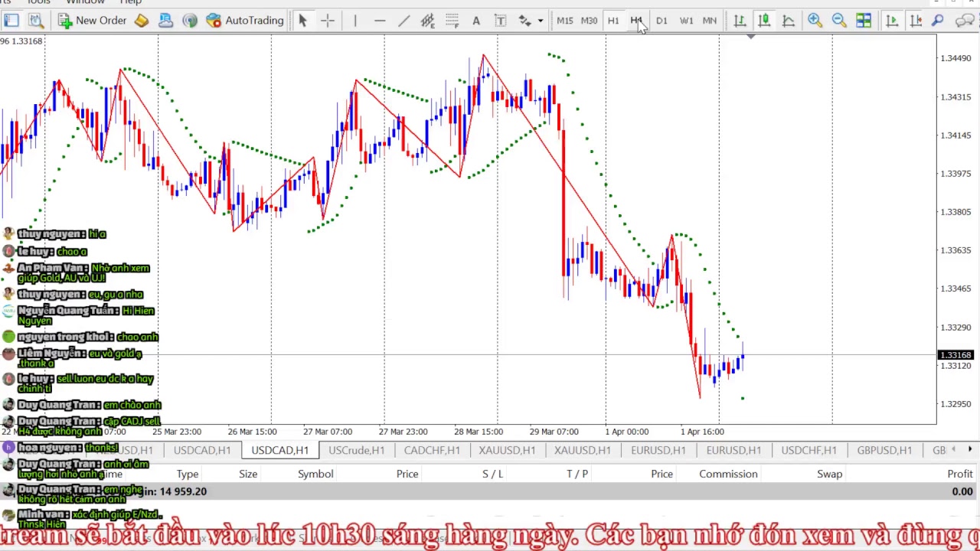The image size is (980, 551).
Task: Zoom out on the chart
Action: (x=839, y=21)
